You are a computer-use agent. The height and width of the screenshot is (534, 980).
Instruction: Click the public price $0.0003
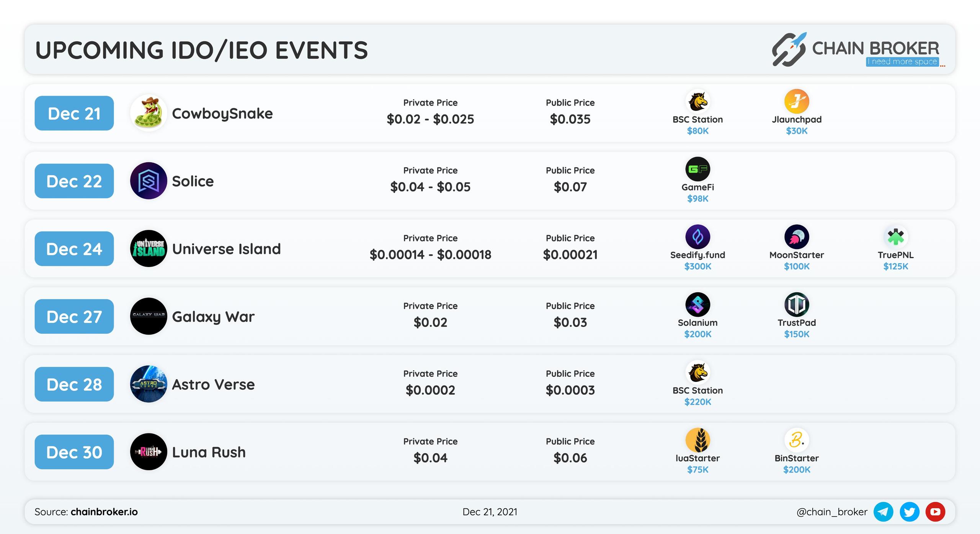[570, 390]
